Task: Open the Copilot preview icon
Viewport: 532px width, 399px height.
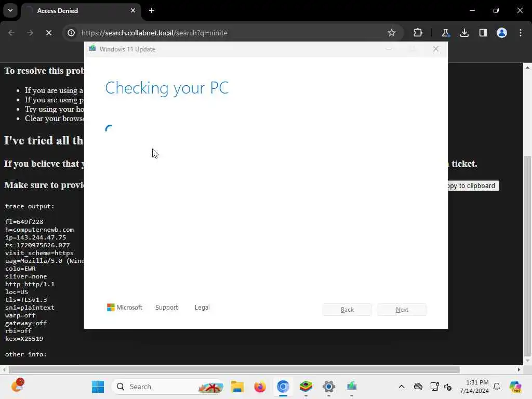Action: click(x=515, y=387)
